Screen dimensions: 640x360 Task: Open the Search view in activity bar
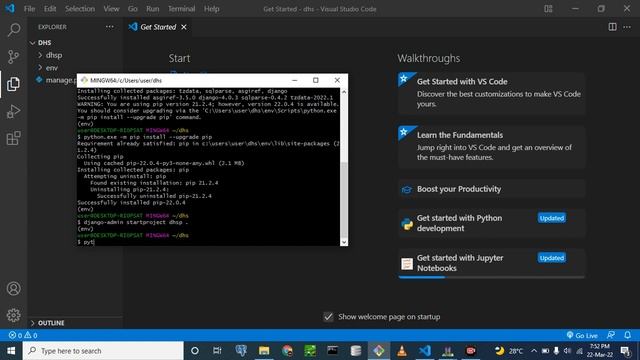point(13,29)
